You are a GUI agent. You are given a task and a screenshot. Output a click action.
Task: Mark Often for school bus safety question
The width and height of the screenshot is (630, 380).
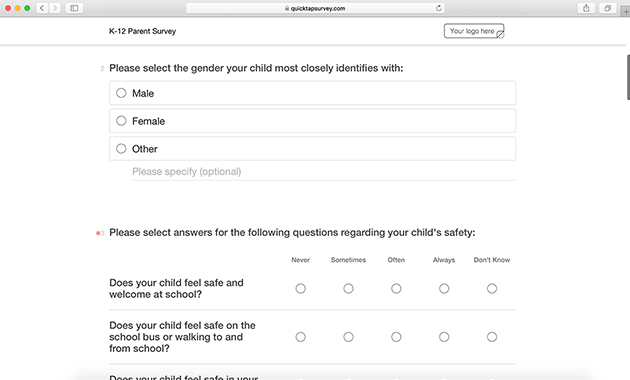pos(396,337)
